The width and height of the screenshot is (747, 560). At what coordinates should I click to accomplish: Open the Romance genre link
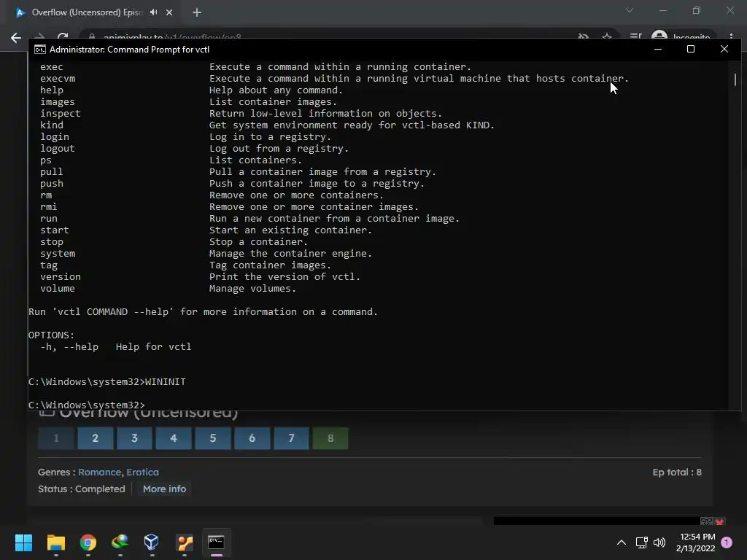click(99, 472)
